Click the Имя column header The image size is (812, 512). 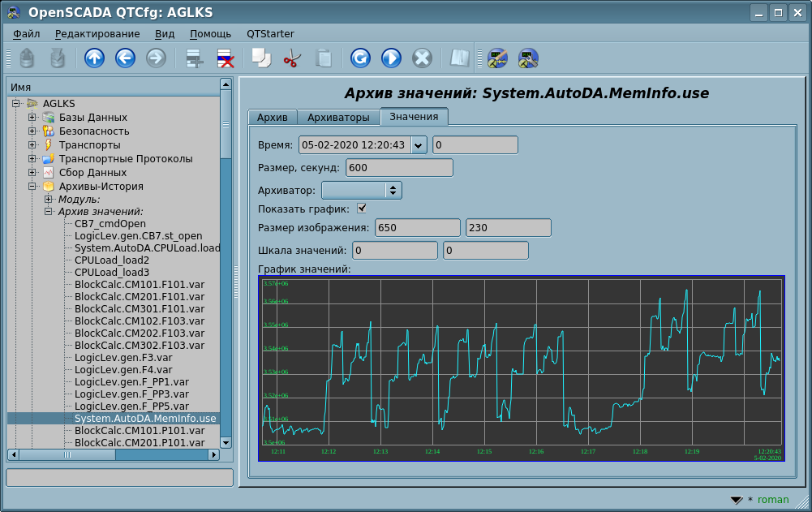click(x=114, y=87)
